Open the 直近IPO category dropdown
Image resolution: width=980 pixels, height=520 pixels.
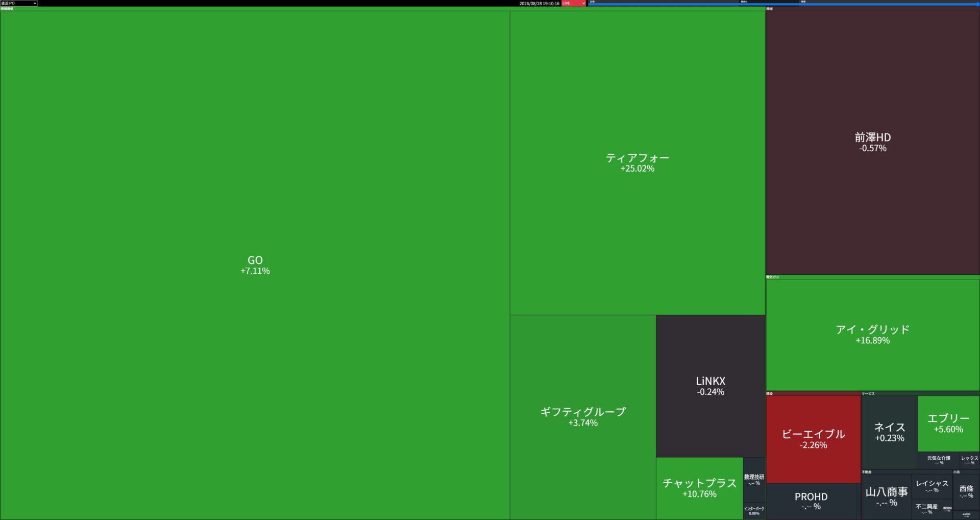pyautogui.click(x=19, y=3)
